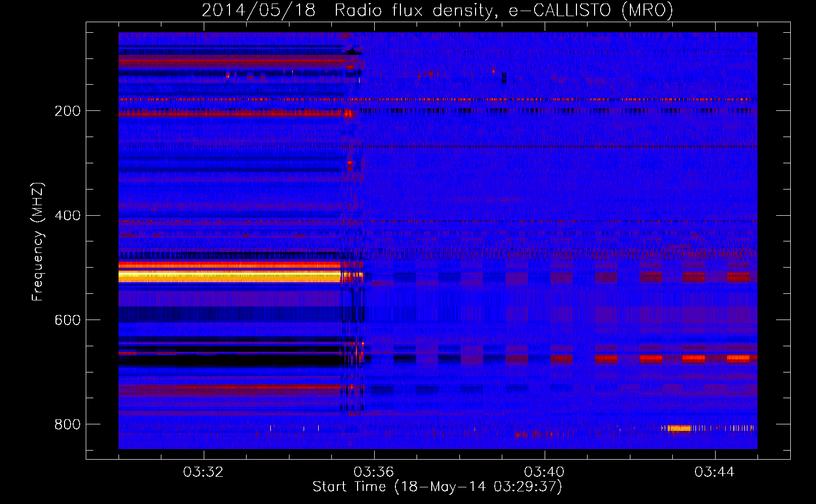The height and width of the screenshot is (504, 816).
Task: Click the '03:36' time axis label
Action: click(x=374, y=472)
